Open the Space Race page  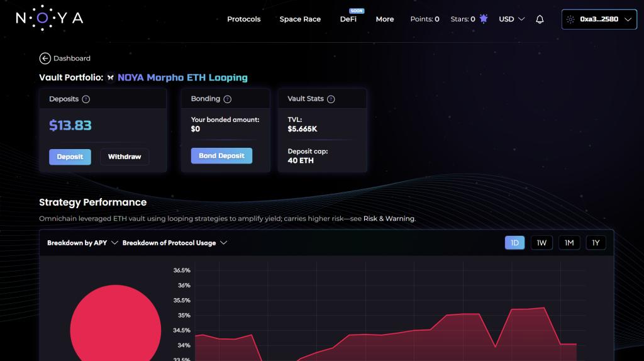[x=300, y=19]
